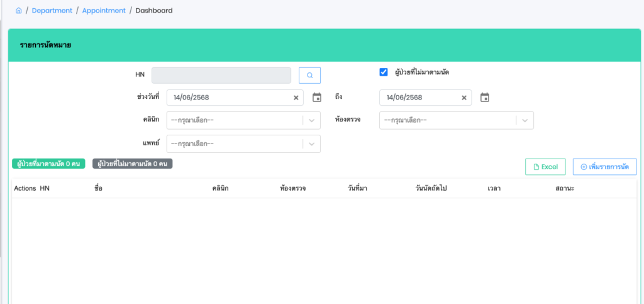Expand the ห้องตรวจ dropdown

tap(525, 120)
